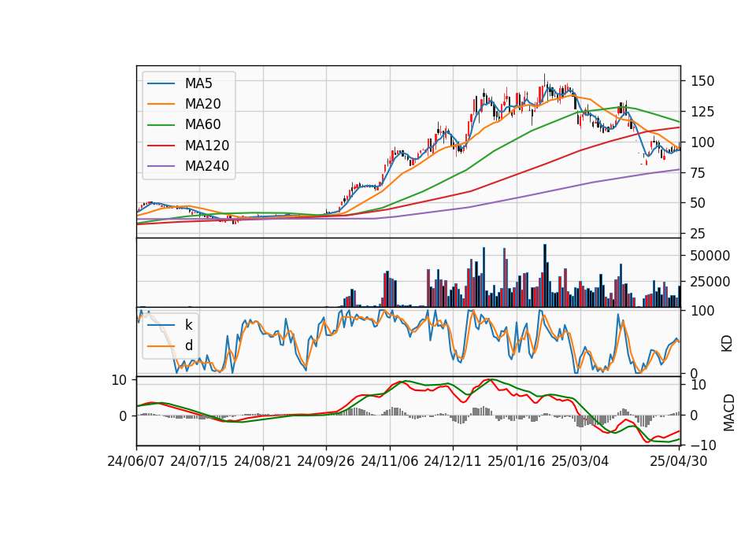Click the 24/11/06 date axis label

pyautogui.click(x=390, y=462)
